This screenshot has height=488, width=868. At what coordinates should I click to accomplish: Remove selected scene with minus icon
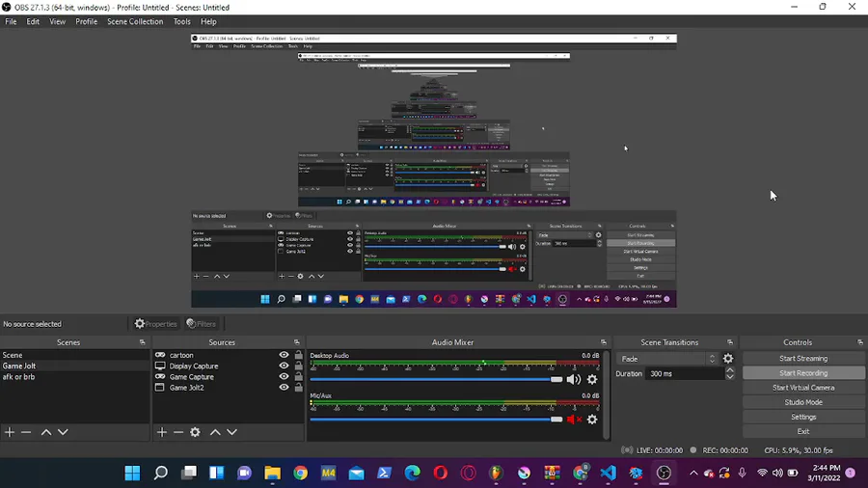point(26,432)
